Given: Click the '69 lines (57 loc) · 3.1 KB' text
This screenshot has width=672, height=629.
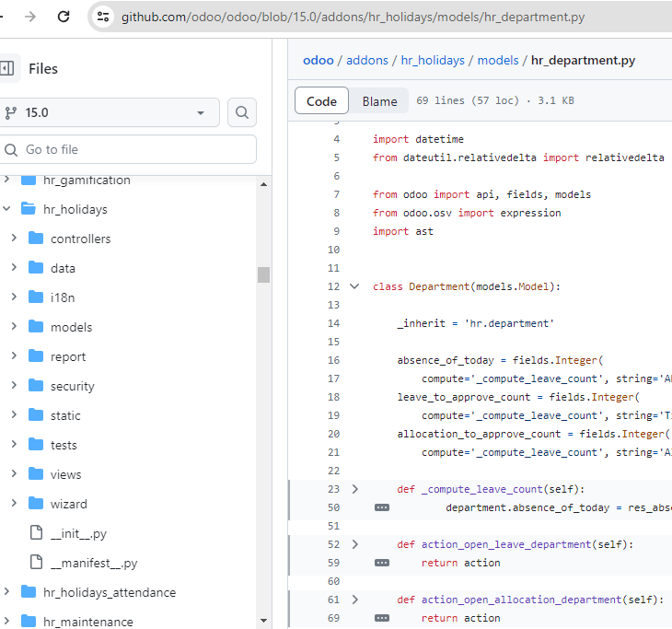Looking at the screenshot, I should pyautogui.click(x=495, y=100).
